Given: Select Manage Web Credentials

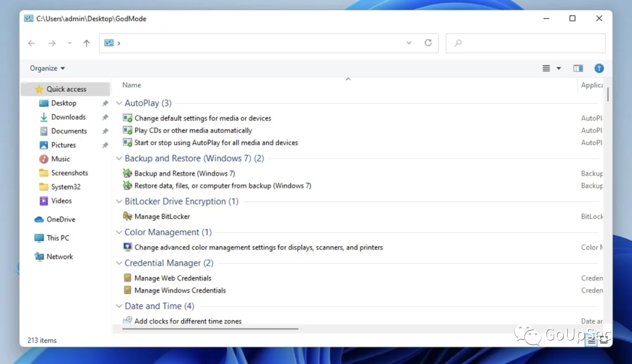Looking at the screenshot, I should point(173,278).
